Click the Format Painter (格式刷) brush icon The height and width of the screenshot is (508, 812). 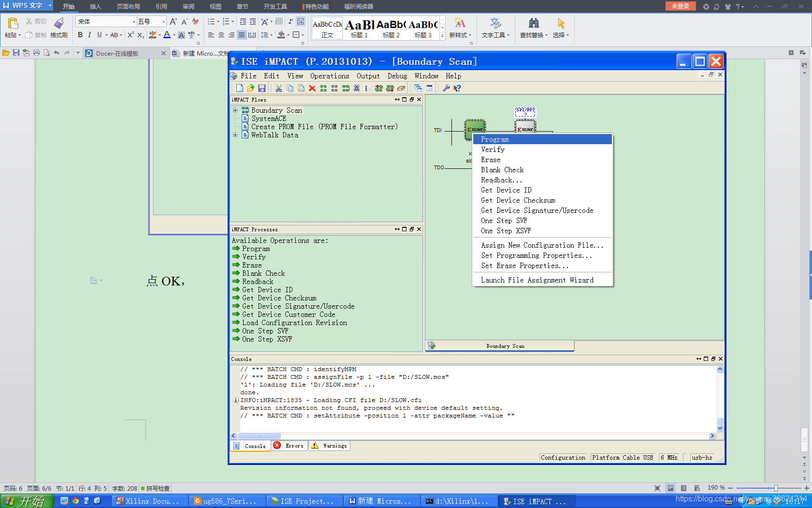(x=59, y=23)
